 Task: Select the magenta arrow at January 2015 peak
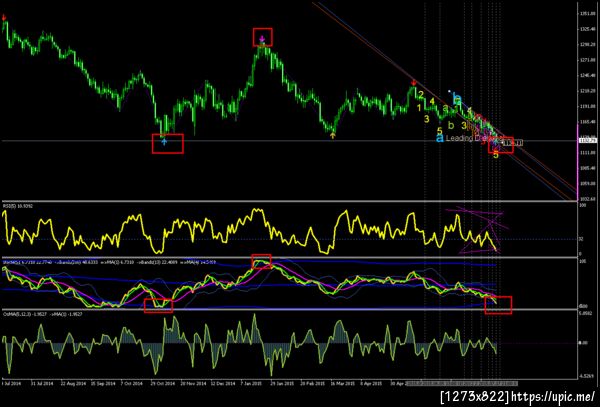pyautogui.click(x=262, y=38)
